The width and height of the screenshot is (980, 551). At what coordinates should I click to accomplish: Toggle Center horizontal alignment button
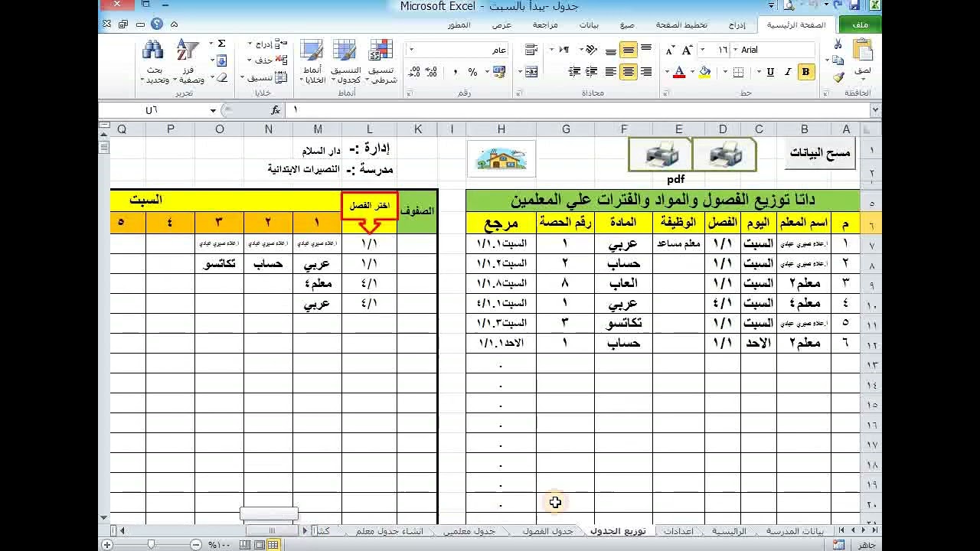coord(629,72)
